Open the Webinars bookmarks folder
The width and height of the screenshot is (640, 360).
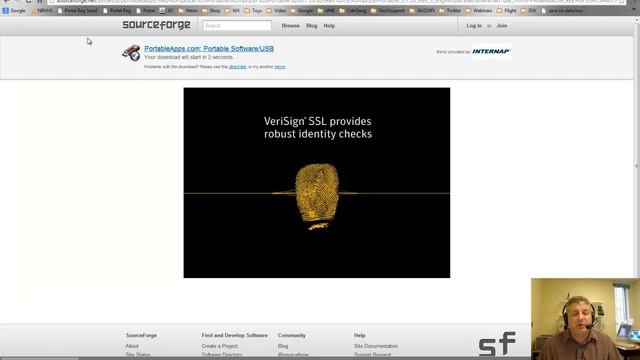click(x=479, y=11)
